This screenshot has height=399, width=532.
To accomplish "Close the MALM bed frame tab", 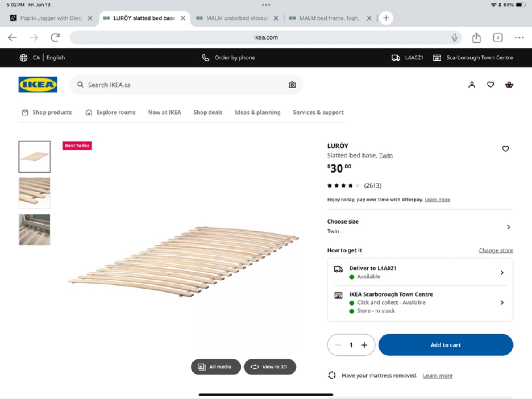I will [x=369, y=18].
